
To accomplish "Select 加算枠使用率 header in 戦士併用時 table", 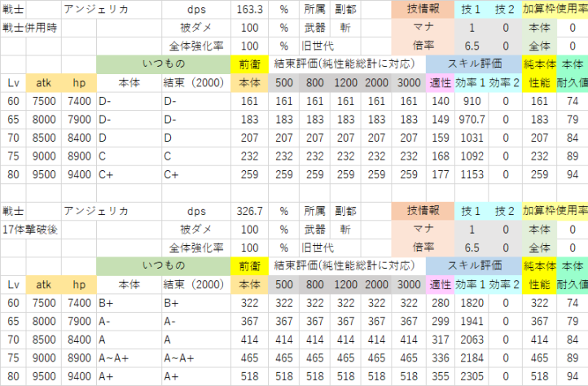I will 555,10.
